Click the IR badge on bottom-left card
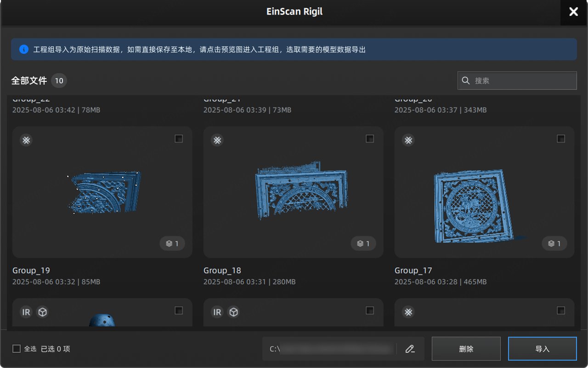 (26, 312)
